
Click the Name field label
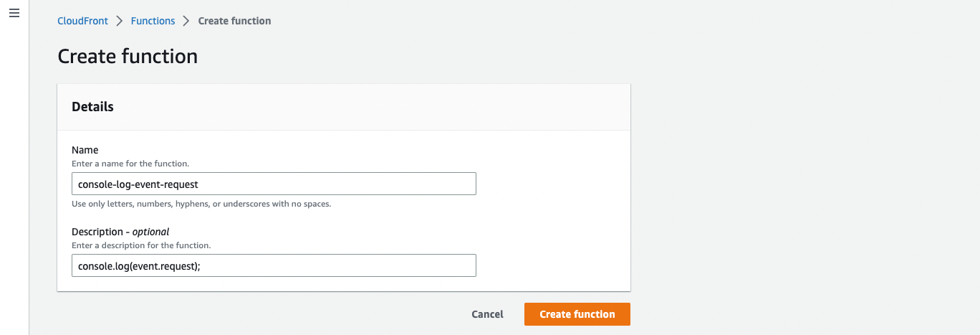coord(85,151)
